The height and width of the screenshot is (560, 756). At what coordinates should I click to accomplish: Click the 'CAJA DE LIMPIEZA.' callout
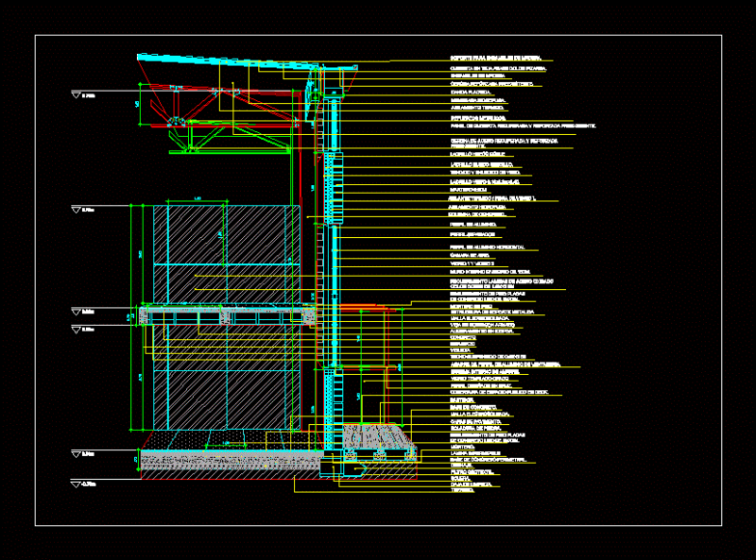pyautogui.click(x=471, y=484)
